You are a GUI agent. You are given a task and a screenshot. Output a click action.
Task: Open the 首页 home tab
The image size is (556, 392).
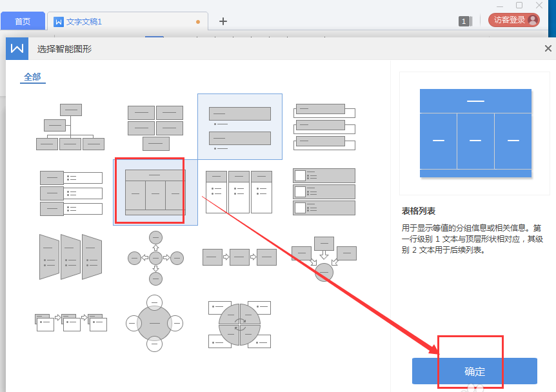23,21
